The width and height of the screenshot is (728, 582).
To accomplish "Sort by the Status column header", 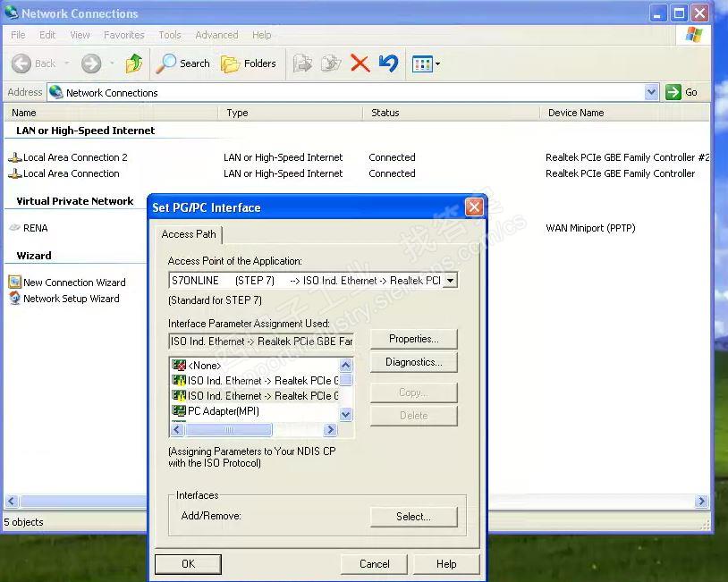I will point(452,113).
